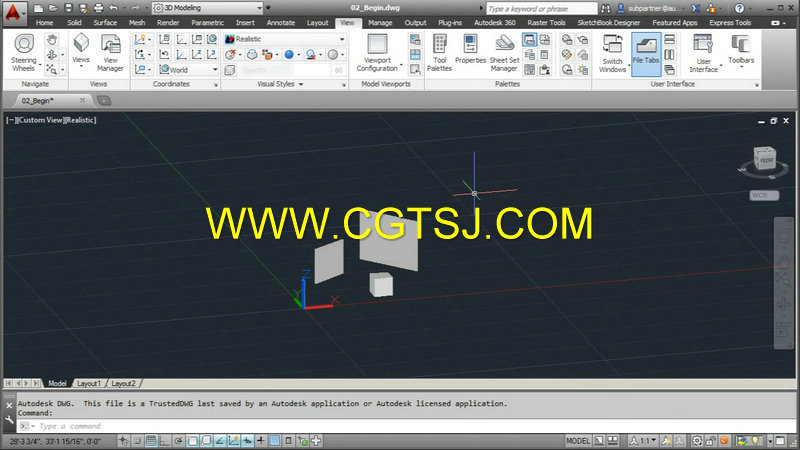
Task: Click the Undo arrow icon
Action: tap(113, 8)
